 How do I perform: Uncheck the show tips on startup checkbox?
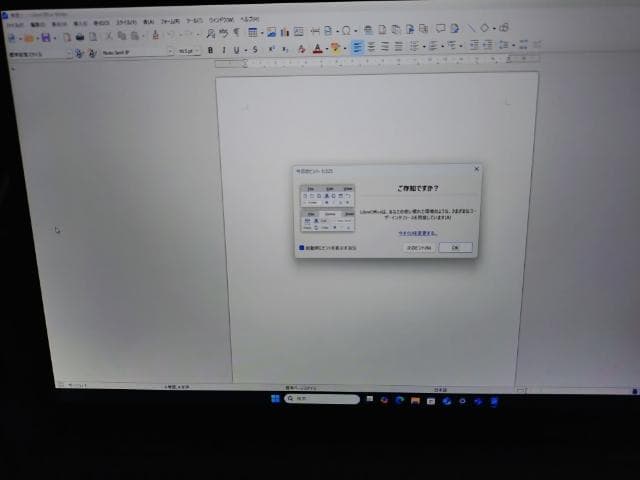(302, 248)
